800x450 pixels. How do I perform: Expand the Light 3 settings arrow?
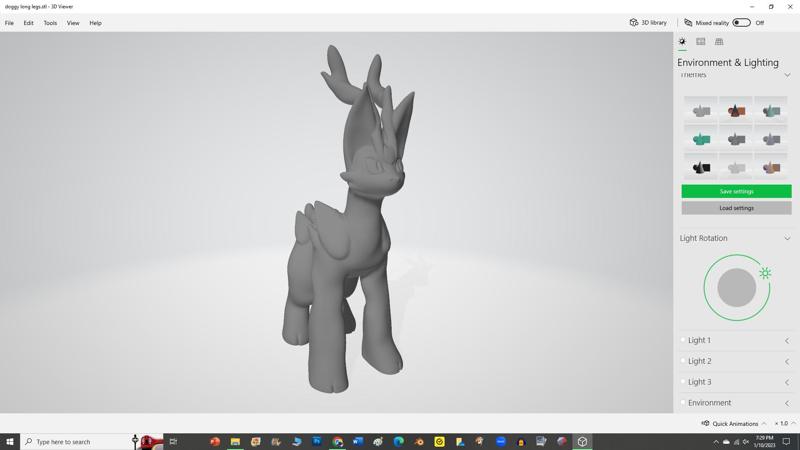click(x=787, y=382)
